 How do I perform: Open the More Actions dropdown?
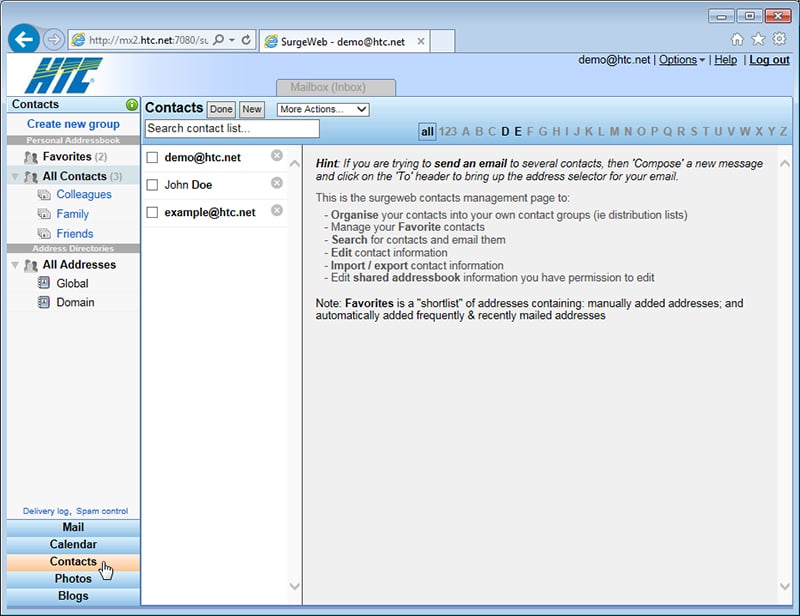tap(323, 109)
